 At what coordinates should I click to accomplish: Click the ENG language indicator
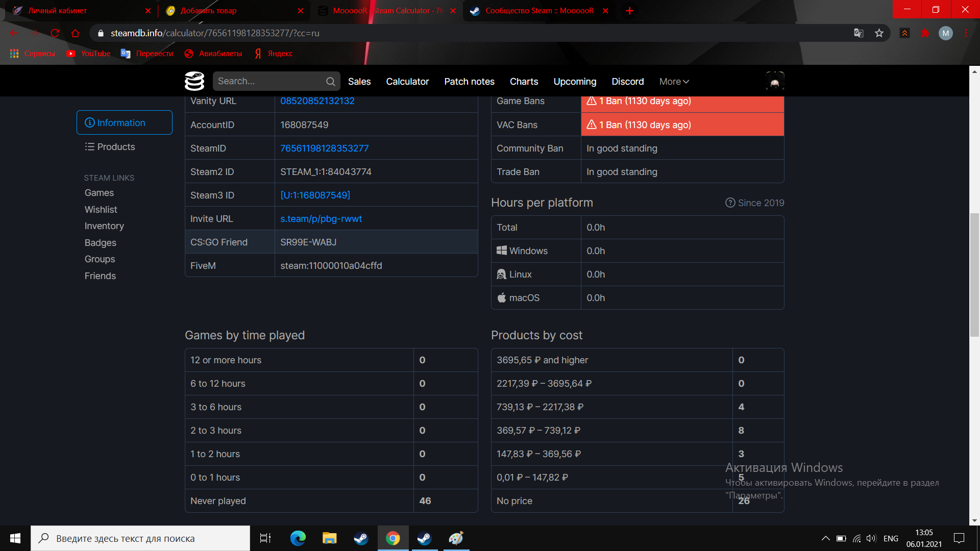tap(891, 538)
